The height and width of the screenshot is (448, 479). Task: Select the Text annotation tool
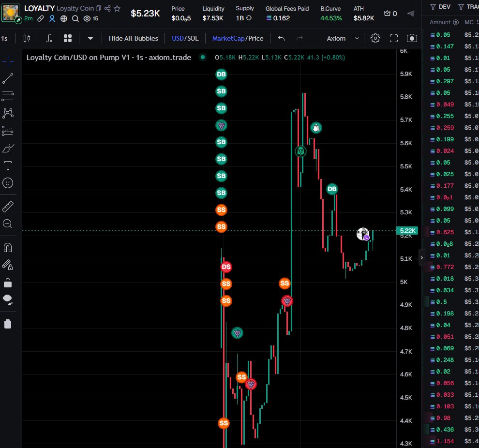[x=8, y=165]
